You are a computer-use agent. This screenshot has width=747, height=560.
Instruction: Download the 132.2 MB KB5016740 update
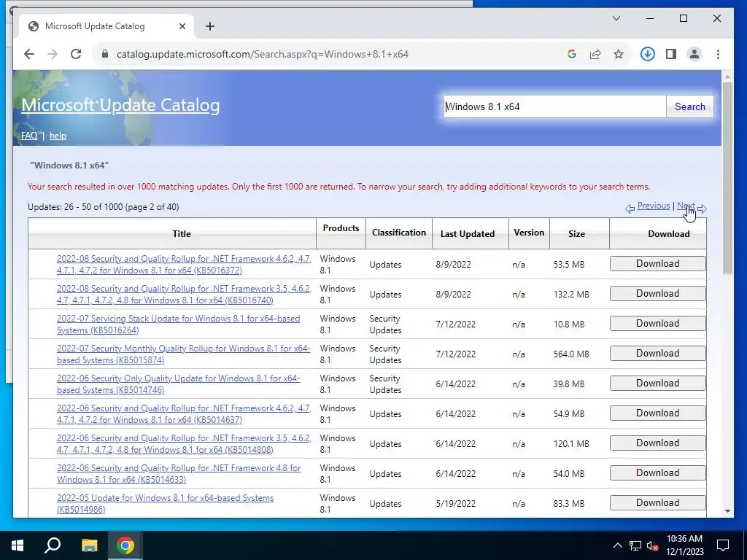click(657, 294)
